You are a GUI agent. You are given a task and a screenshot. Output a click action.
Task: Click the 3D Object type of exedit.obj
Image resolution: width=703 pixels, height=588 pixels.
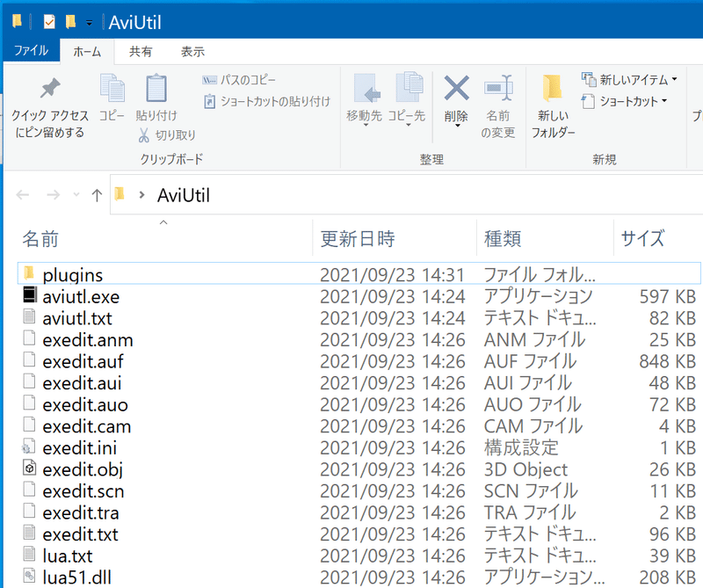(525, 469)
